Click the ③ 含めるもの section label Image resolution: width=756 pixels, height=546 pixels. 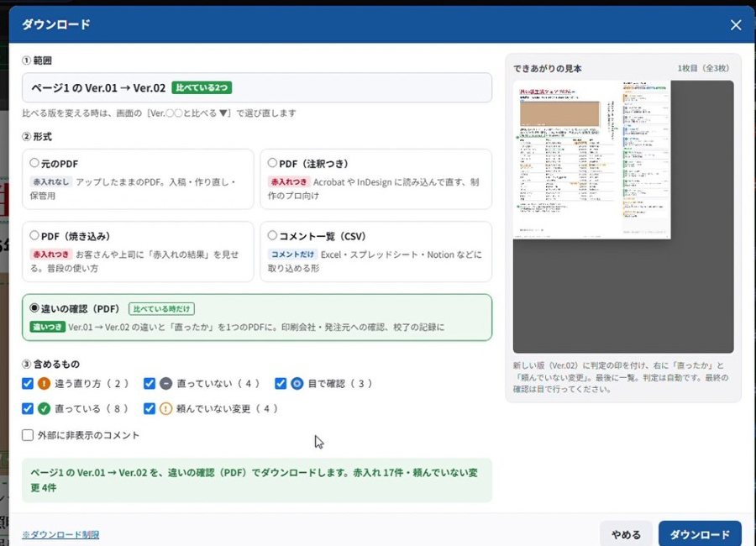click(x=51, y=365)
